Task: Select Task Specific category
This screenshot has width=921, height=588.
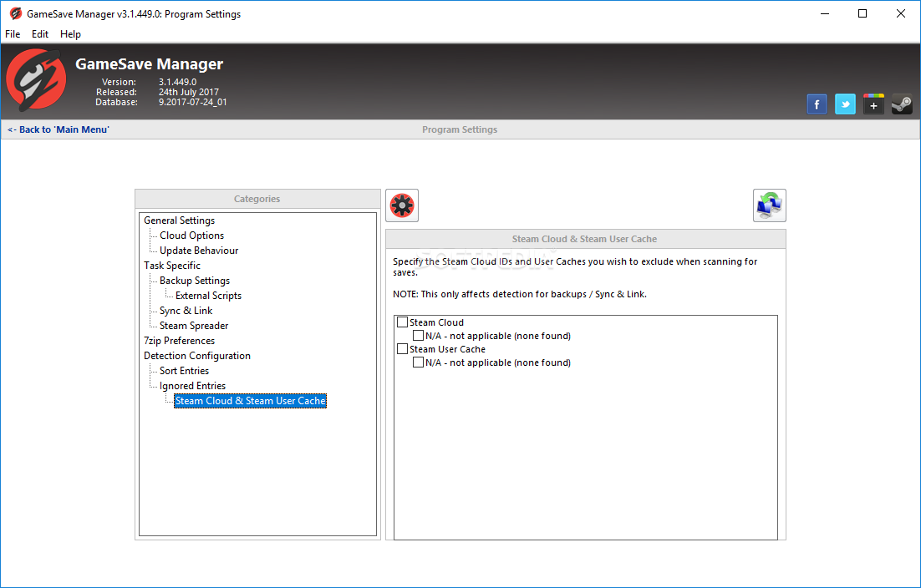Action: click(x=172, y=266)
